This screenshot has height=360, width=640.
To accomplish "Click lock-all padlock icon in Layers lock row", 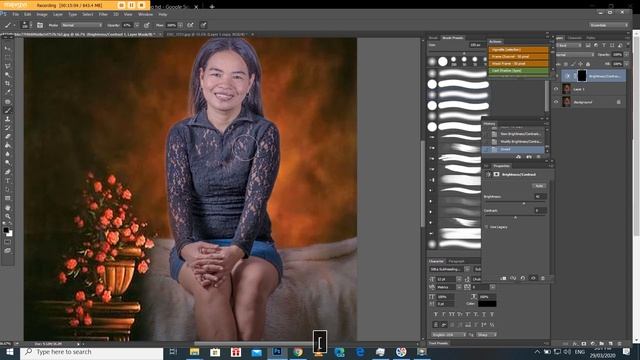I will point(588,64).
